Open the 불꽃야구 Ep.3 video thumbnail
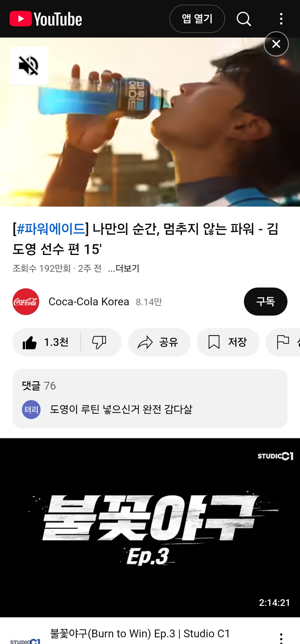Image resolution: width=300 pixels, height=644 pixels. [150, 527]
